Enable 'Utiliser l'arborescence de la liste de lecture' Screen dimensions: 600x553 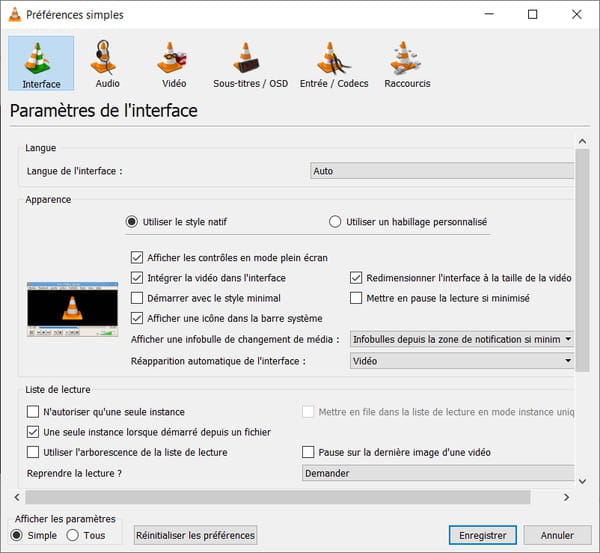coord(33,452)
